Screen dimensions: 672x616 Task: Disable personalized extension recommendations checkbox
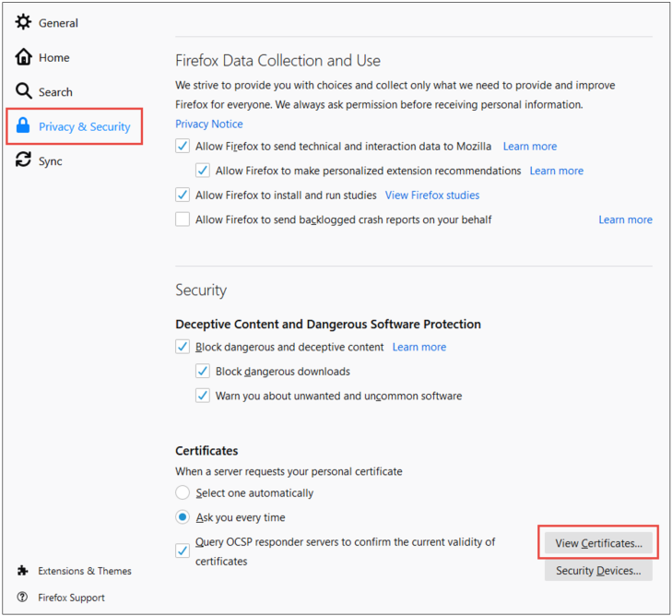pos(203,171)
